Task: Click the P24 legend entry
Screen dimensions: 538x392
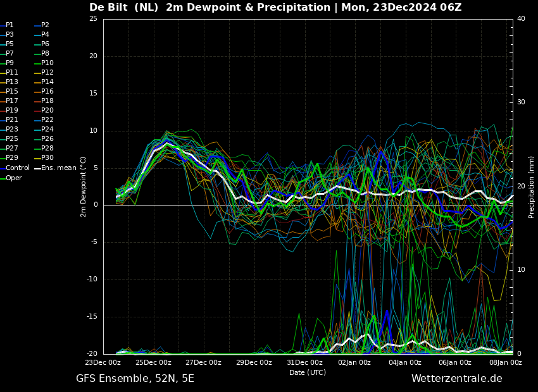Action: 44,129
